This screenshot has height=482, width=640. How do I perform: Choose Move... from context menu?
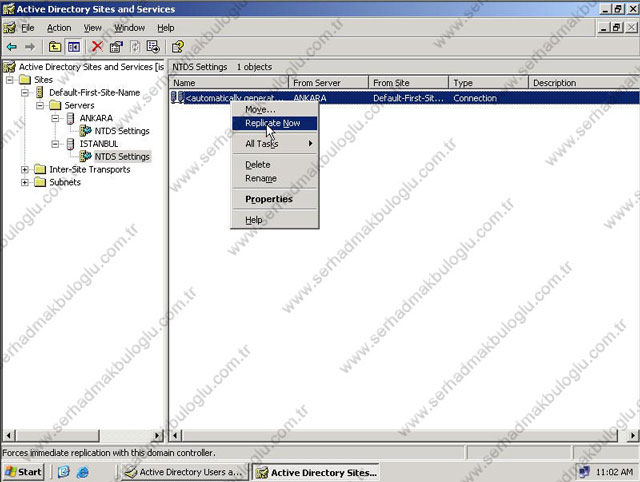coord(275,109)
